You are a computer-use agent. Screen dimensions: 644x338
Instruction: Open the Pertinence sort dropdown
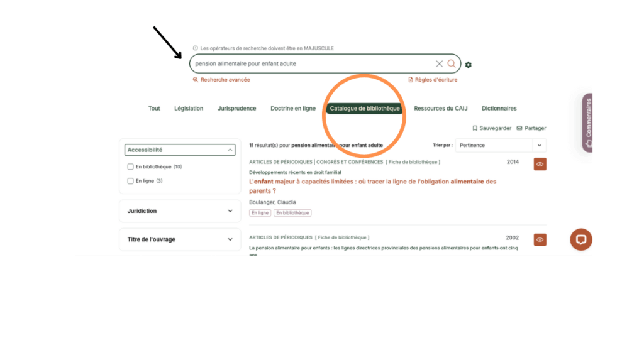[x=500, y=145]
